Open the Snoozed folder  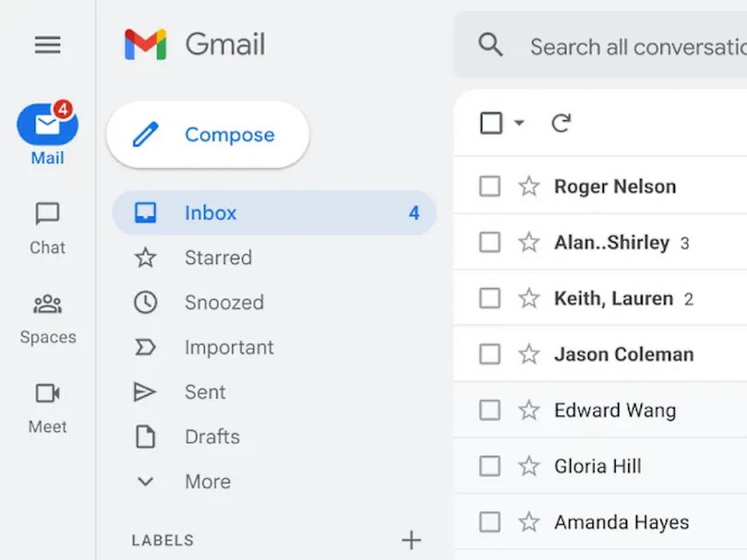pyautogui.click(x=224, y=302)
